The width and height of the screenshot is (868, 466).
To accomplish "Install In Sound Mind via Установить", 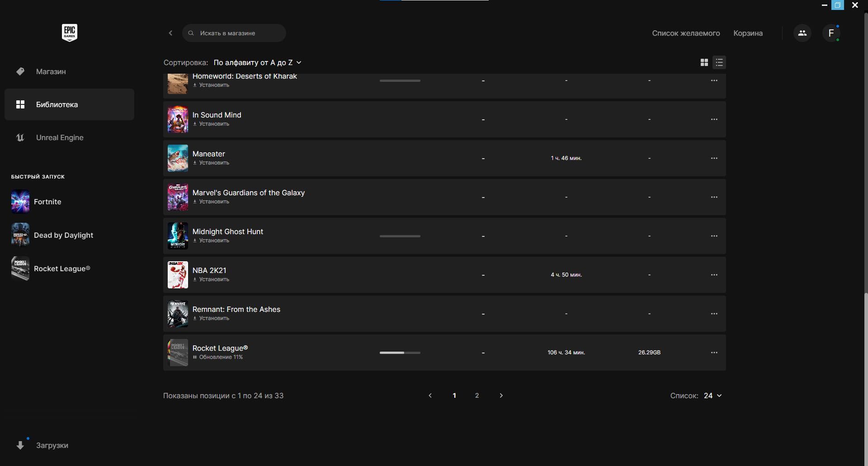I will click(211, 124).
